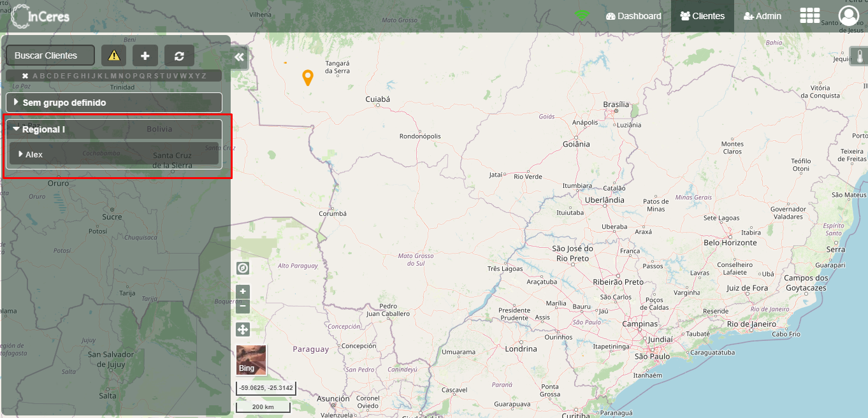The width and height of the screenshot is (868, 418).
Task: Click the Belo Horizonte label on map
Action: pos(730,243)
